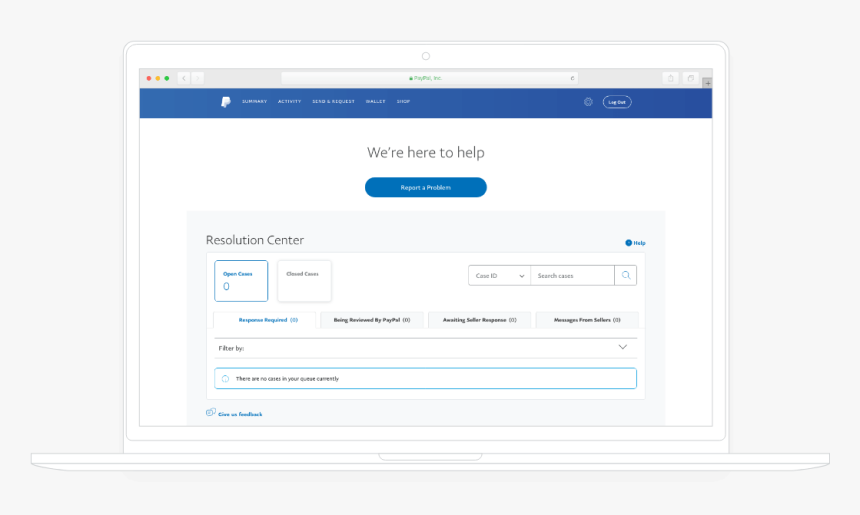860x515 pixels.
Task: Click the search magnifier icon
Action: [626, 276]
